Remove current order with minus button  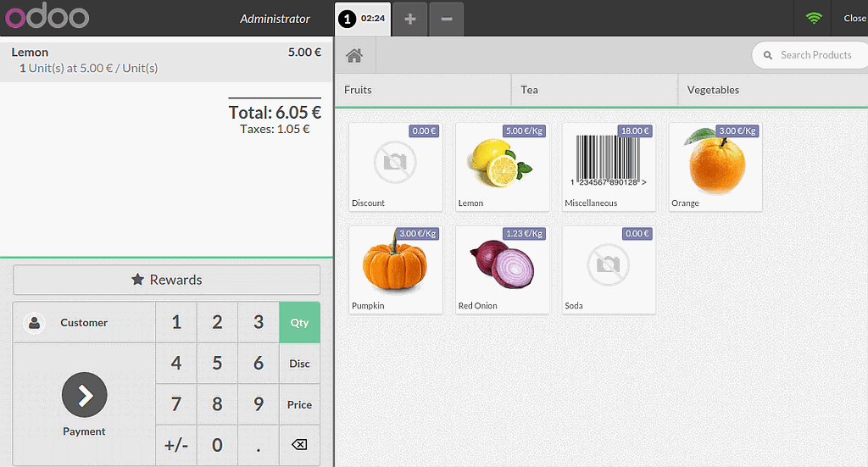pyautogui.click(x=447, y=19)
